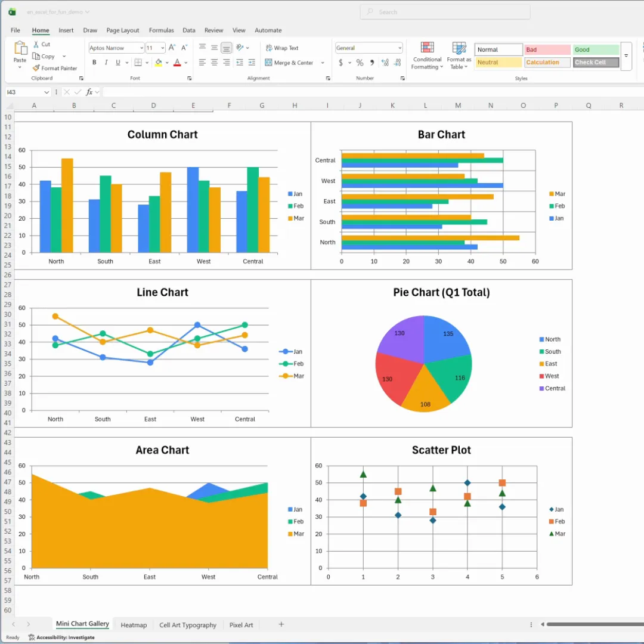Screen dimensions: 644x644
Task: Apply the Good cell style
Action: (596, 49)
